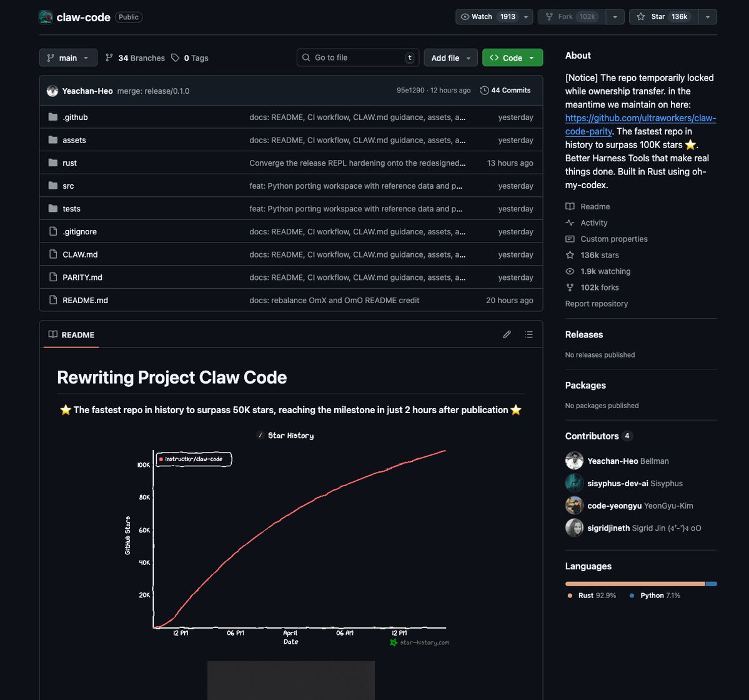Click Yeachan-Heo commit author avatar
Viewport: 749px width, 700px height.
(52, 91)
